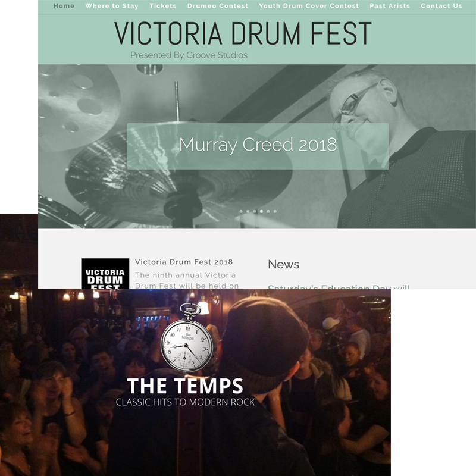This screenshot has width=476, height=476.
Task: Click the Victoria Drum Fest 2018 heading
Action: [184, 262]
